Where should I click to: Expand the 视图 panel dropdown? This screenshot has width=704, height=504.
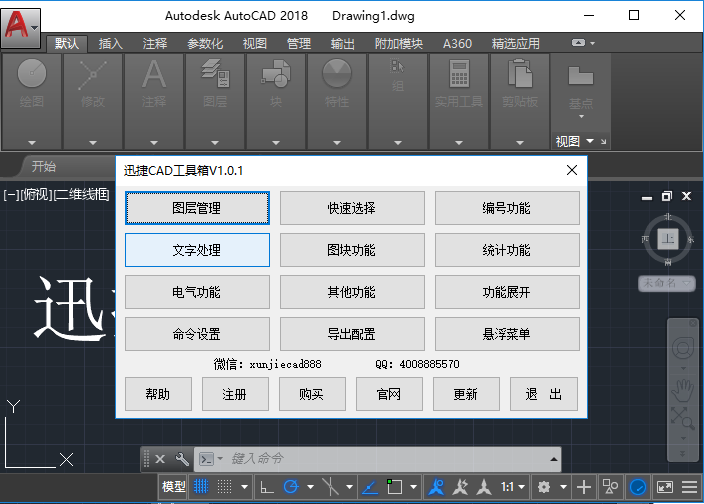point(590,141)
